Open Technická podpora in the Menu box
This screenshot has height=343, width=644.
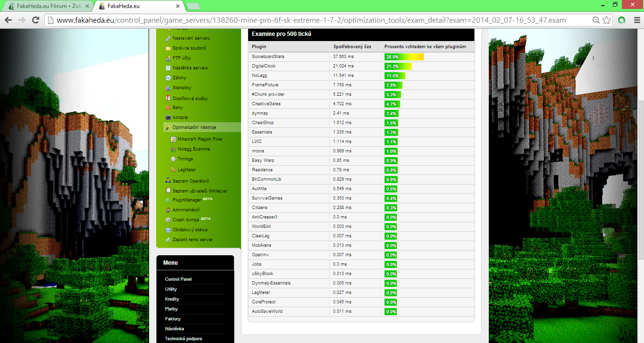coord(184,339)
